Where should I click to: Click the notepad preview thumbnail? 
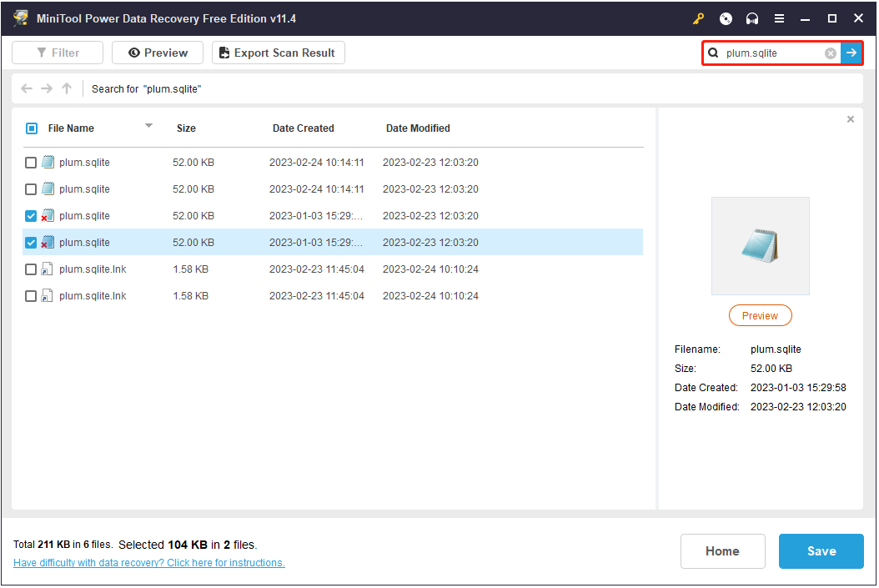760,246
